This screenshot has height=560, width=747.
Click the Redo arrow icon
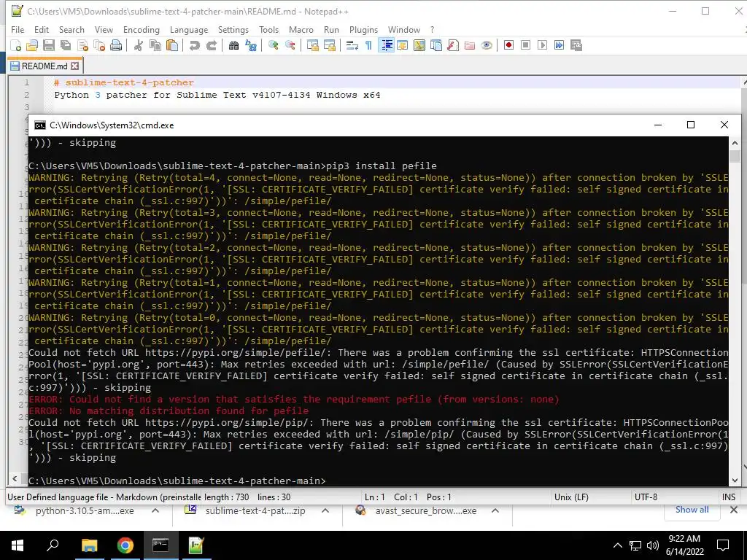(211, 45)
